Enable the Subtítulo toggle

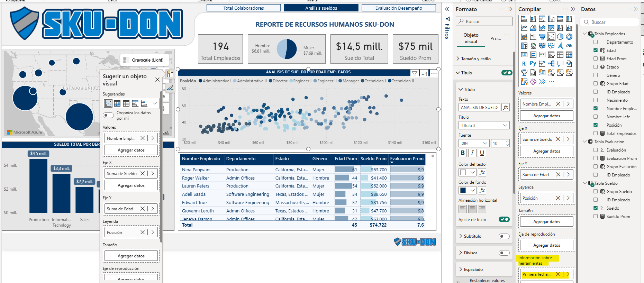pyautogui.click(x=504, y=236)
